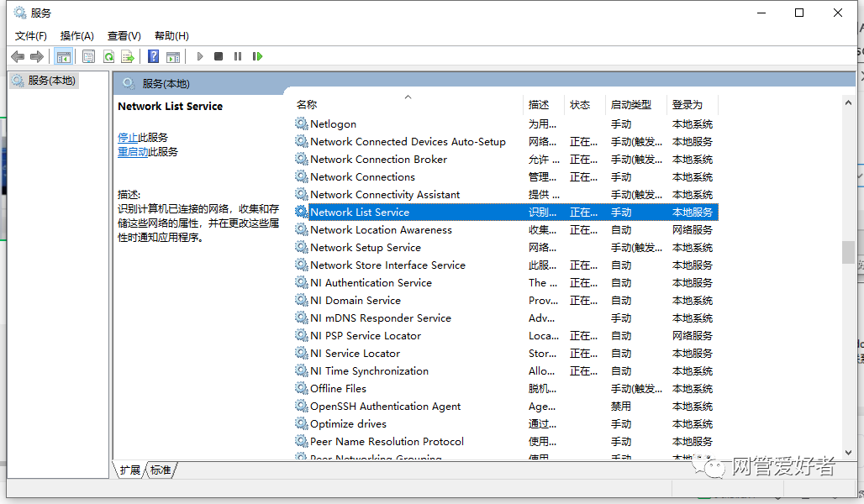
Task: Toggle the action pane toolbar icon
Action: click(x=173, y=56)
